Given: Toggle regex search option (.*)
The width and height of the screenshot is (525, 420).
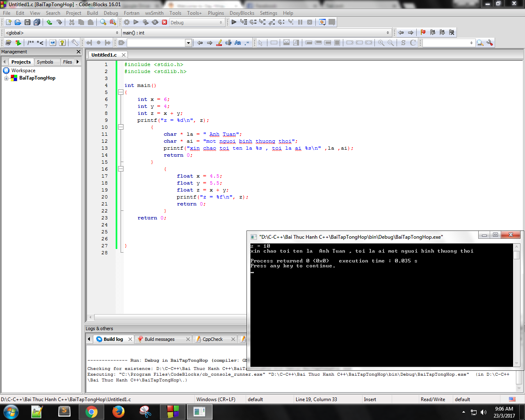Looking at the screenshot, I should coord(247,43).
